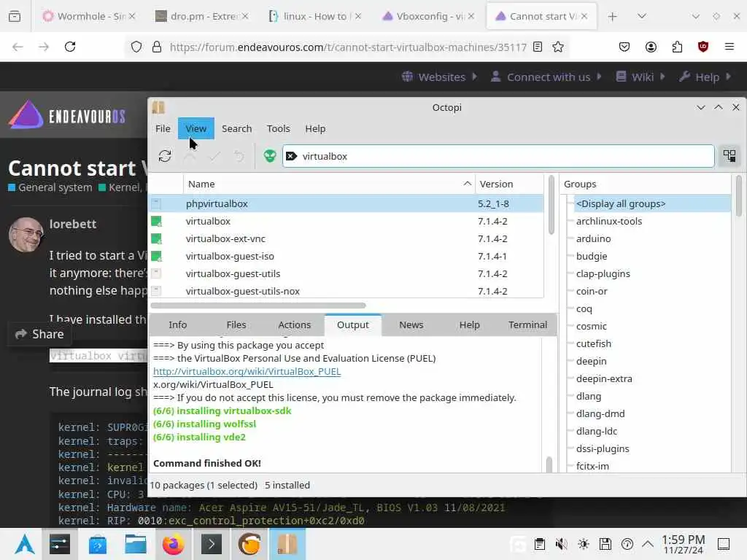
Task: Open brightness tray icon
Action: click(x=583, y=544)
